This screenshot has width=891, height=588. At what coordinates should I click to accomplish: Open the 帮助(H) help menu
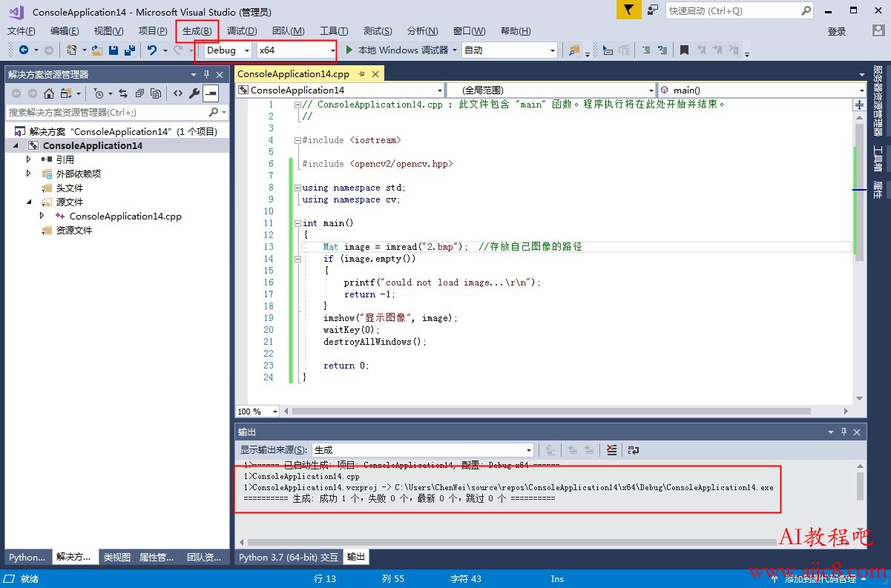[516, 30]
